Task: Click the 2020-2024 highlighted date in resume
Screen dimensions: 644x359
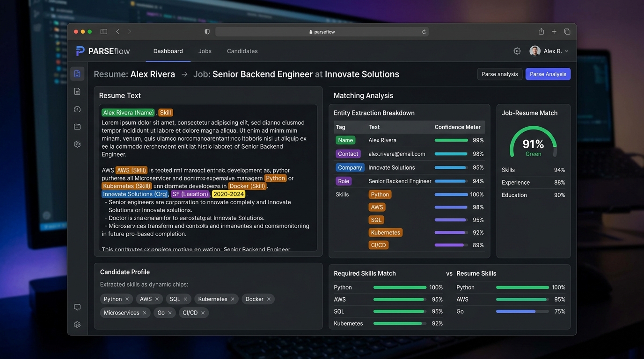Action: coord(228,194)
